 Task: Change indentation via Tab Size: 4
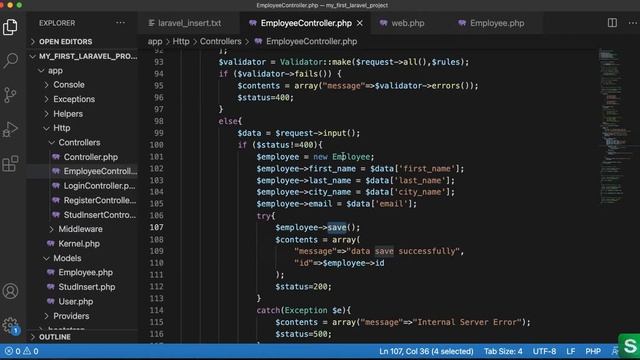click(503, 351)
